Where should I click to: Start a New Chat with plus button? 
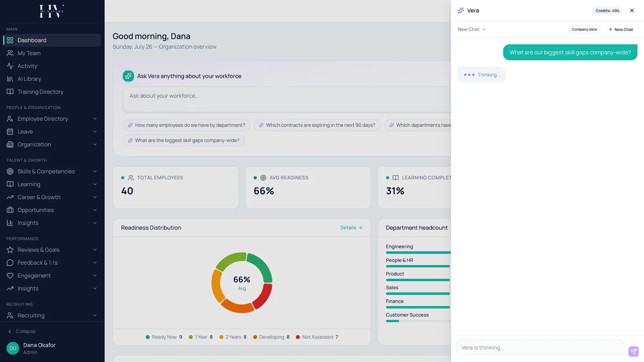click(621, 29)
